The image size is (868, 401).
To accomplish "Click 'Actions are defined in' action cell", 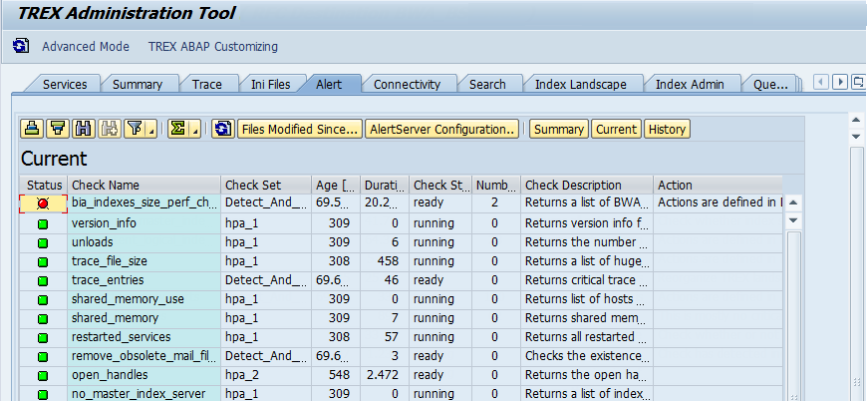I will pos(718,202).
